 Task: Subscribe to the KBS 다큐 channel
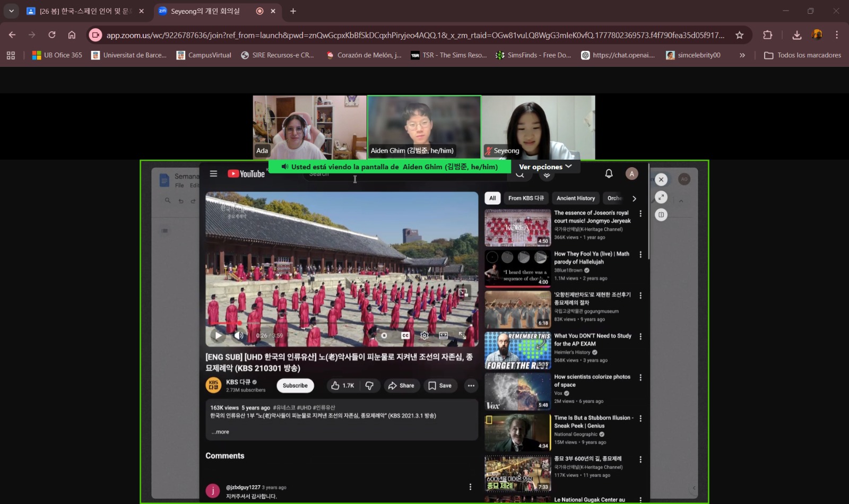click(x=295, y=386)
